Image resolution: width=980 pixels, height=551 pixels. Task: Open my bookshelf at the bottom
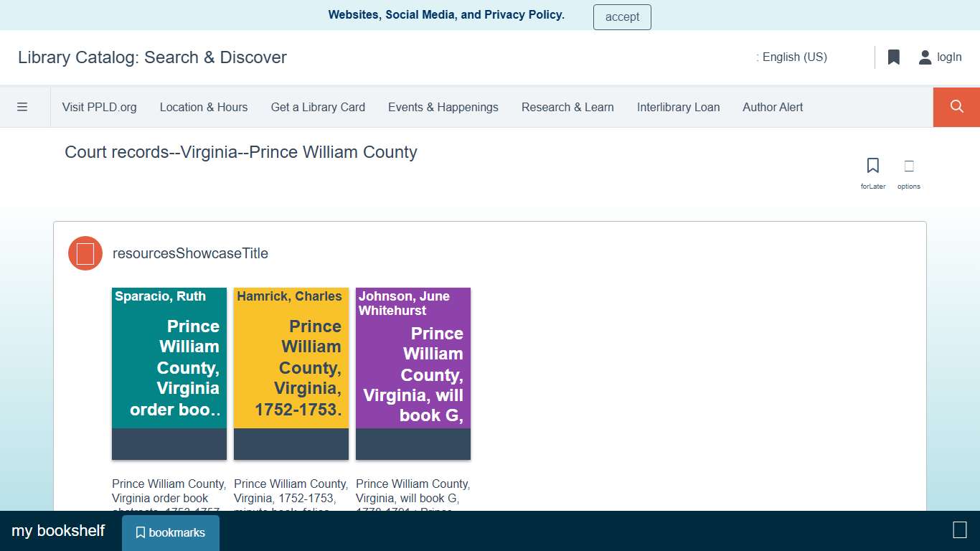(x=58, y=530)
